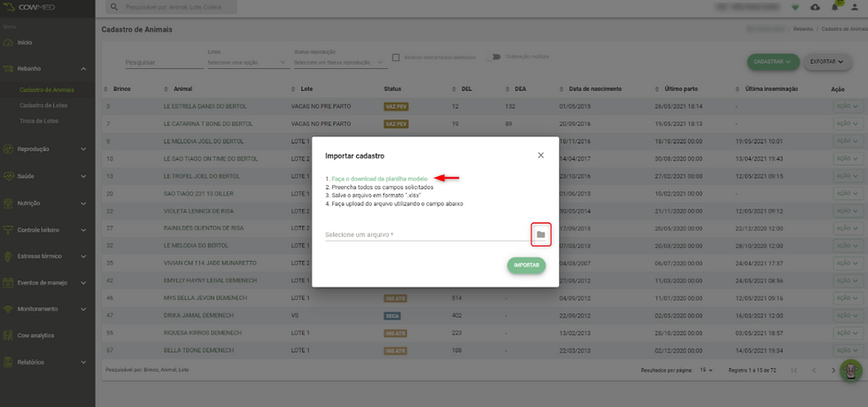The height and width of the screenshot is (407, 868).
Task: Expand the Controle leiteiro chevron
Action: (83, 229)
